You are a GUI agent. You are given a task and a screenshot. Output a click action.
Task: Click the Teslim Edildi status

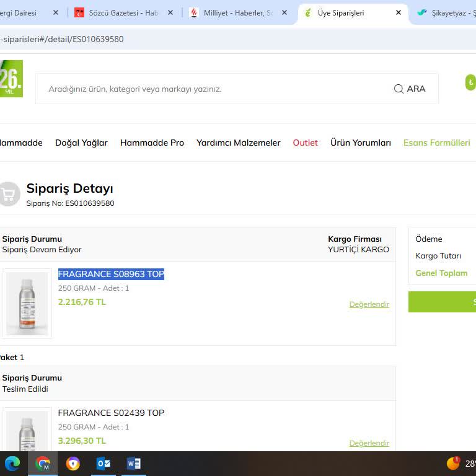(25, 389)
